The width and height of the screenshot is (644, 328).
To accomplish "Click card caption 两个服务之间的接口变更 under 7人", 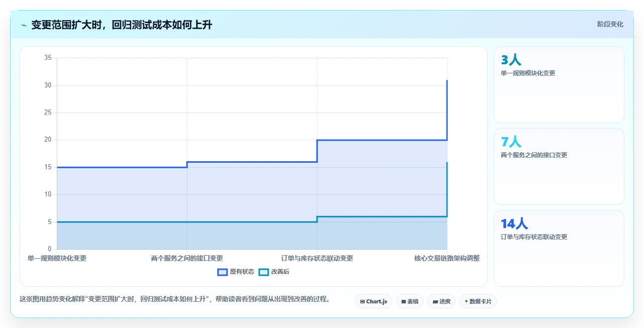I will (534, 155).
